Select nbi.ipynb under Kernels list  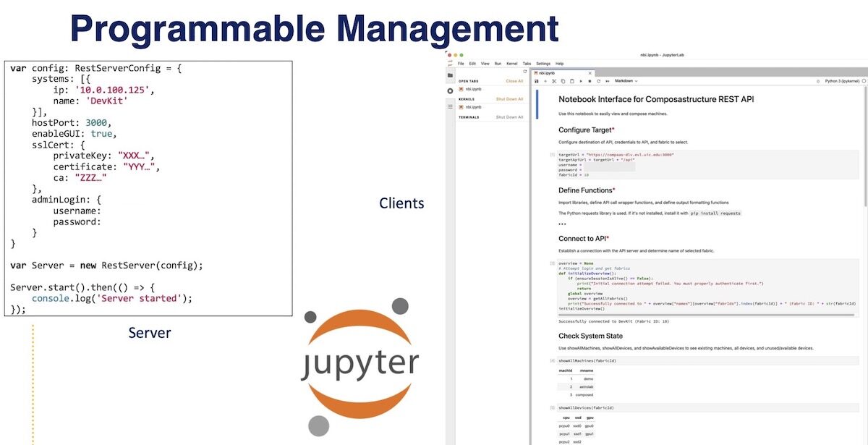tap(473, 107)
